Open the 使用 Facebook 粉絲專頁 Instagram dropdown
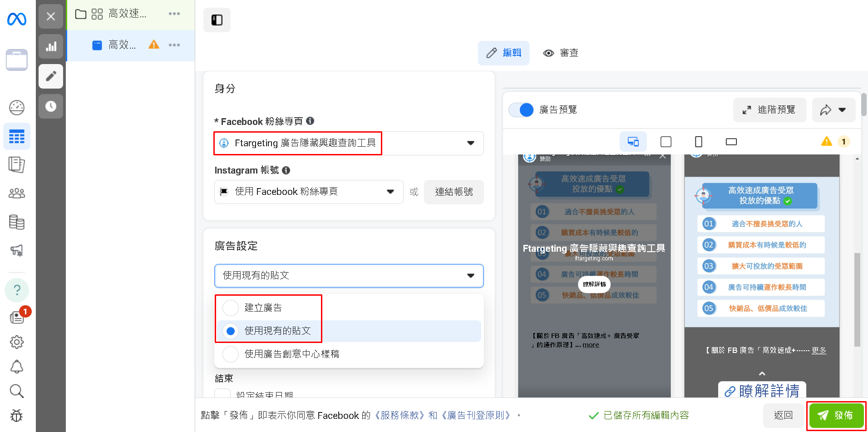868x432 pixels. (309, 192)
